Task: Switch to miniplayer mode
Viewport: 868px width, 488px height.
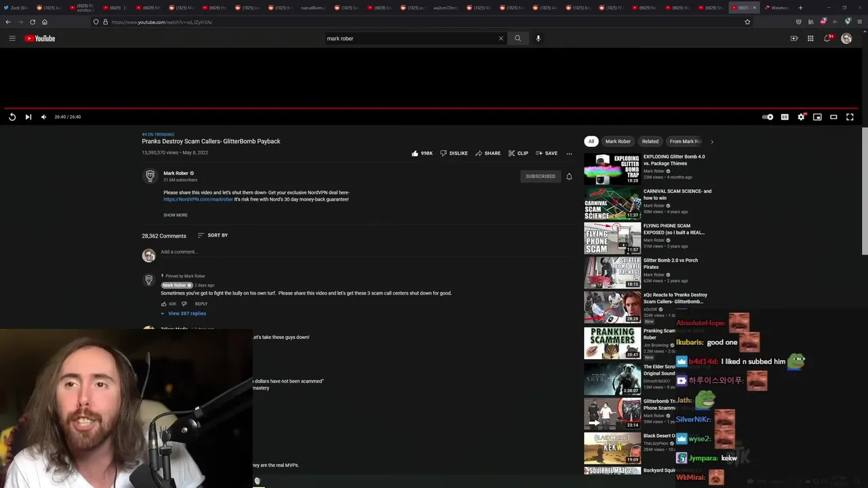Action: pos(817,117)
